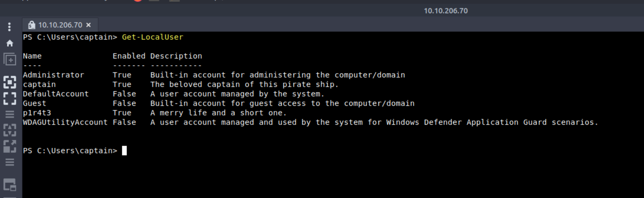The image size is (644, 198).
Task: Click the DefaultAccount user name
Action: pos(56,94)
